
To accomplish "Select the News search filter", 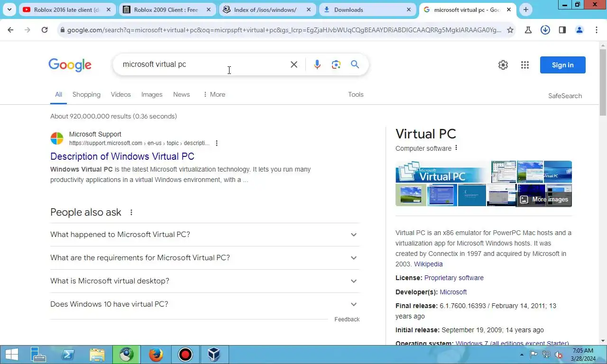I will pos(182,94).
